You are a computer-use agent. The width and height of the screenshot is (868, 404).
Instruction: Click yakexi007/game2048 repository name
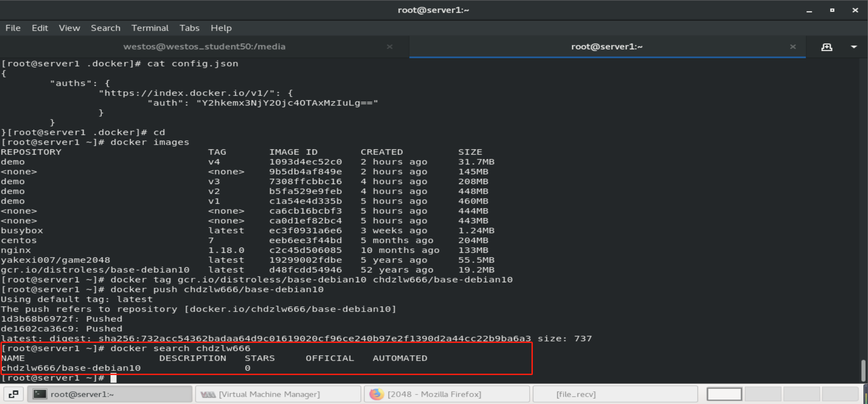[55, 260]
